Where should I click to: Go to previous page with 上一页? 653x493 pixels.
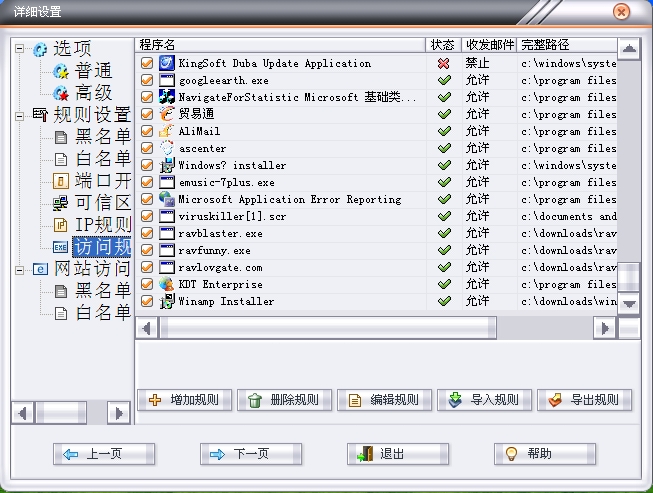tap(104, 454)
